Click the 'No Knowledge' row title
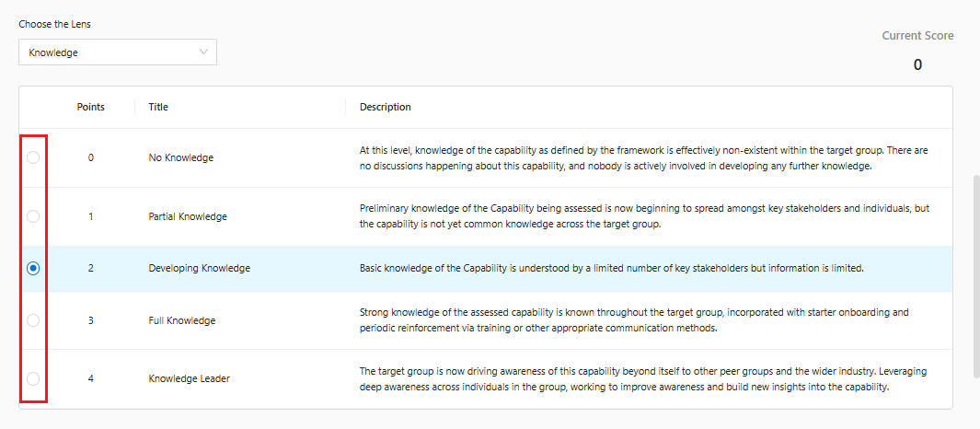 [180, 157]
